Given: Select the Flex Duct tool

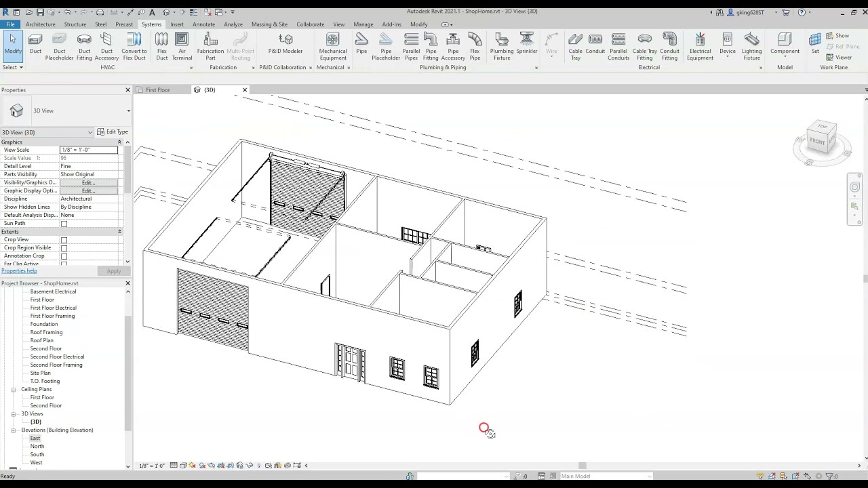Looking at the screenshot, I should [162, 46].
